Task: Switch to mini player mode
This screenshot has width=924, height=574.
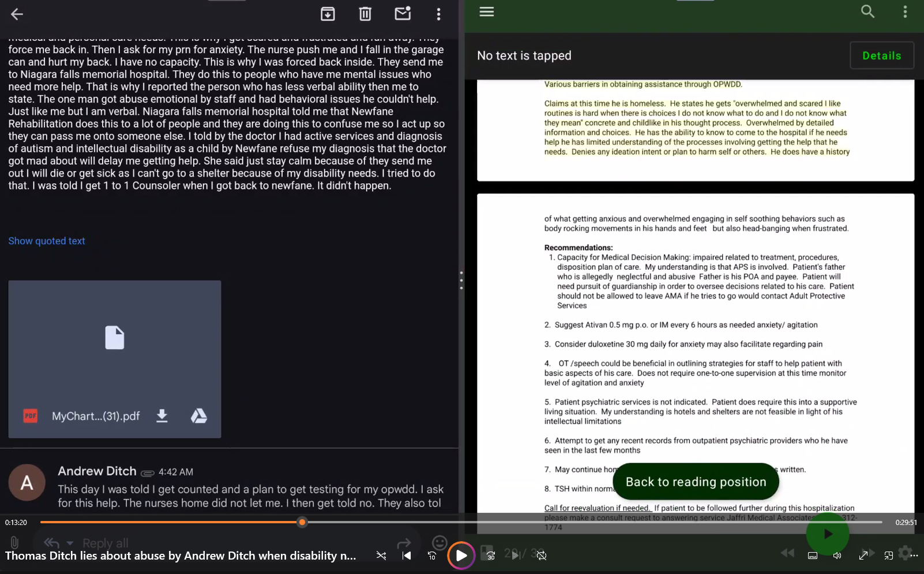Action: click(889, 556)
